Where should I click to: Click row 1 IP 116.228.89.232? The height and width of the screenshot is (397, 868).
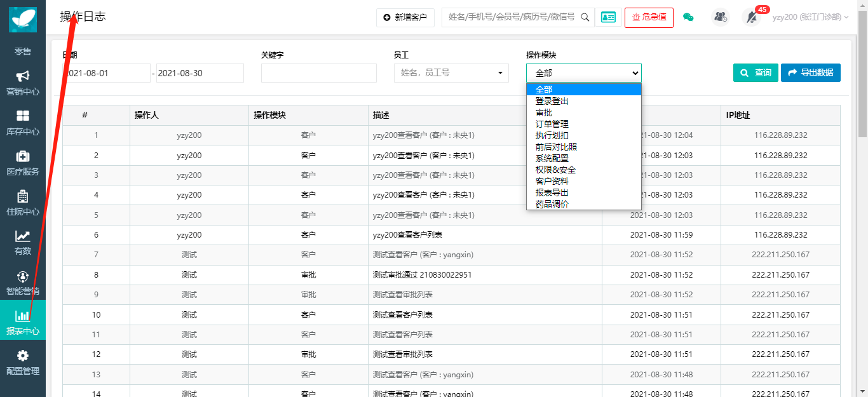coord(781,135)
